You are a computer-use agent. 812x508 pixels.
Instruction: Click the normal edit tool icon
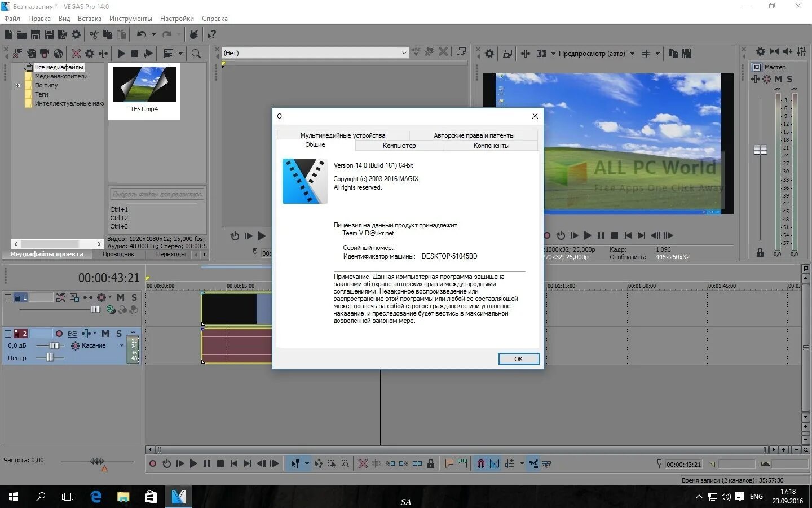pyautogui.click(x=295, y=464)
